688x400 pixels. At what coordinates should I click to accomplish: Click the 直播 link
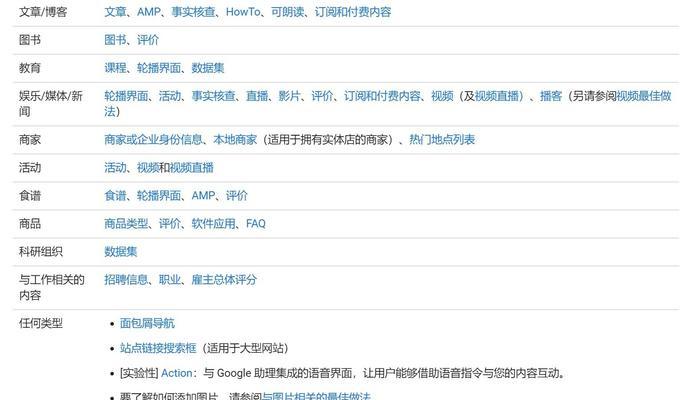tap(257, 96)
